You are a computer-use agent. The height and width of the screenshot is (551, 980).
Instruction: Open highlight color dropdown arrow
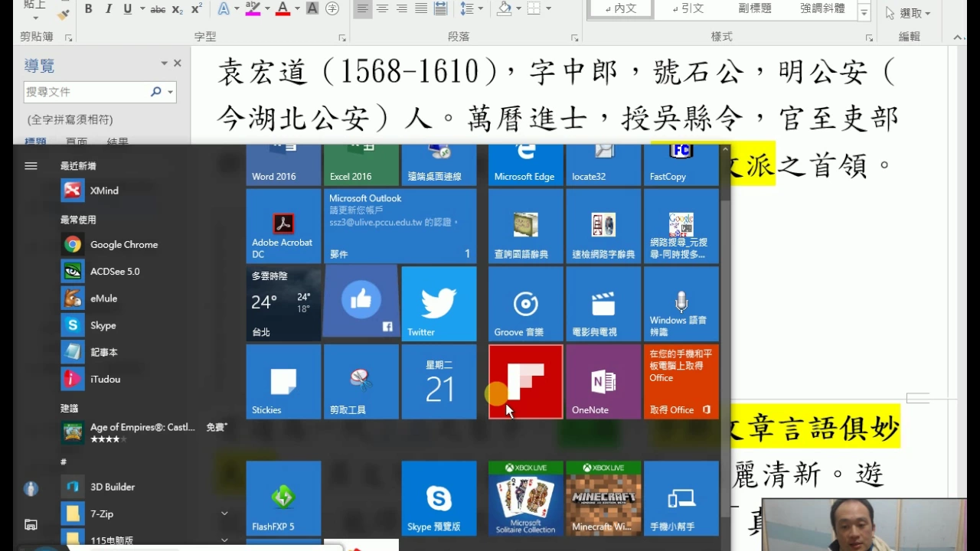point(266,9)
